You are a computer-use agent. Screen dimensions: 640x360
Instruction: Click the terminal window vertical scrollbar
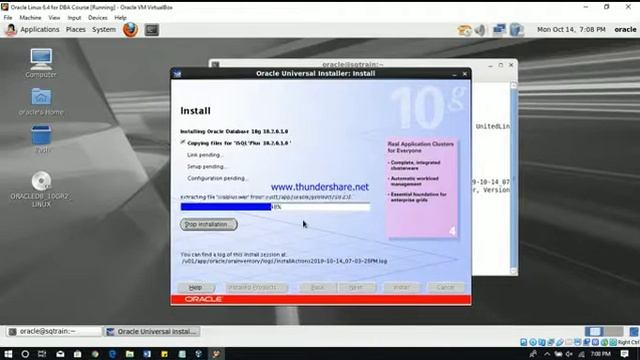513,178
